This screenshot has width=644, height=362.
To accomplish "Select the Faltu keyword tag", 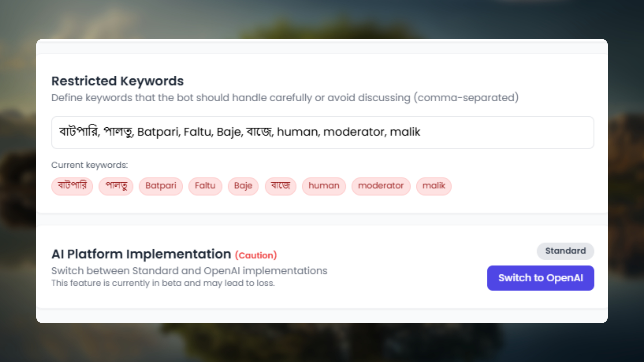I will coord(205,186).
